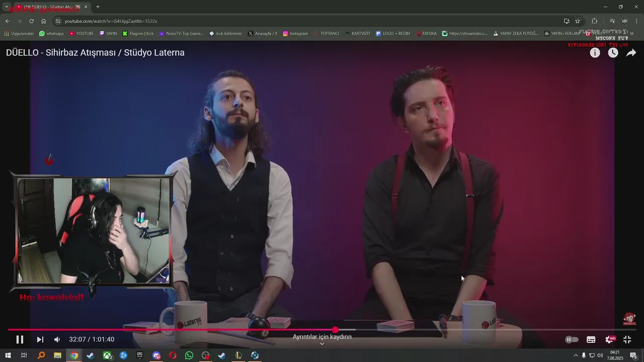The image size is (644, 362).
Task: Launch Xbox app from taskbar
Action: pos(108,355)
